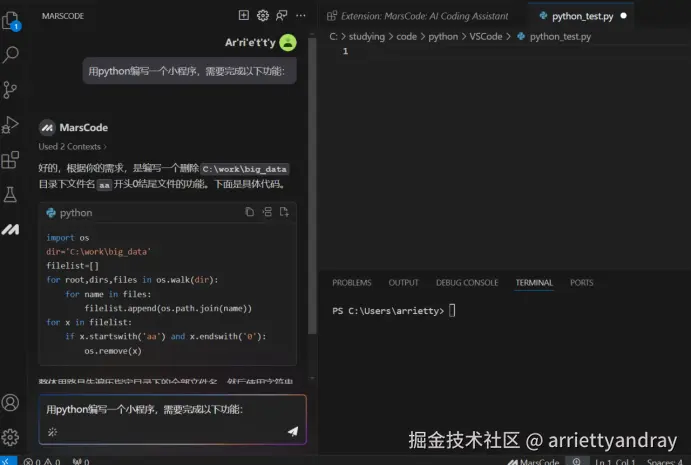692x466 pixels.
Task: Click the sparkle prompt icon in chat input
Action: pyautogui.click(x=53, y=432)
